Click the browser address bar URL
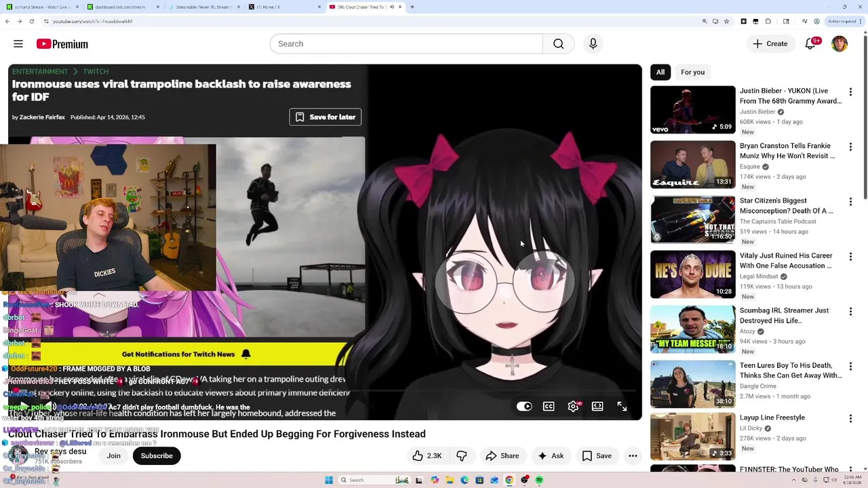The height and width of the screenshot is (488, 868). (92, 21)
